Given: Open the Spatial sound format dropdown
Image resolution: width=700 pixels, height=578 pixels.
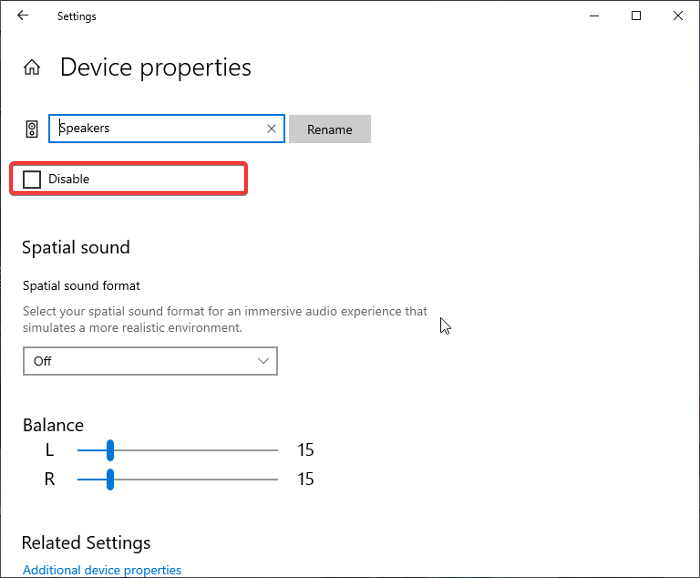Looking at the screenshot, I should [150, 361].
